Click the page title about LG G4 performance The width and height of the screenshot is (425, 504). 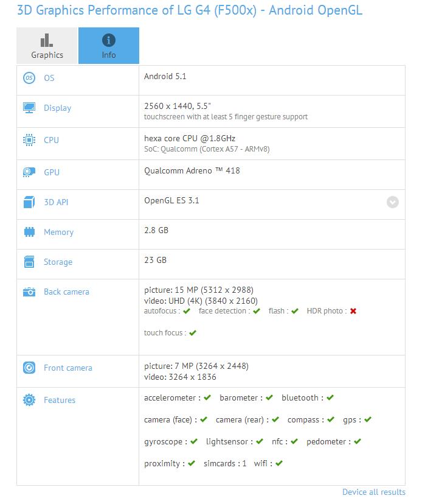point(189,10)
